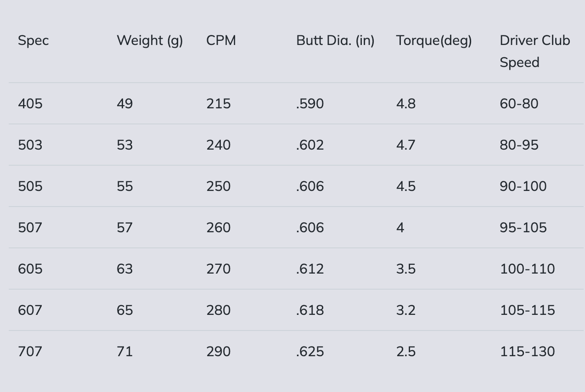This screenshot has height=392, width=585.
Task: Click the 290 CPM value
Action: click(218, 352)
